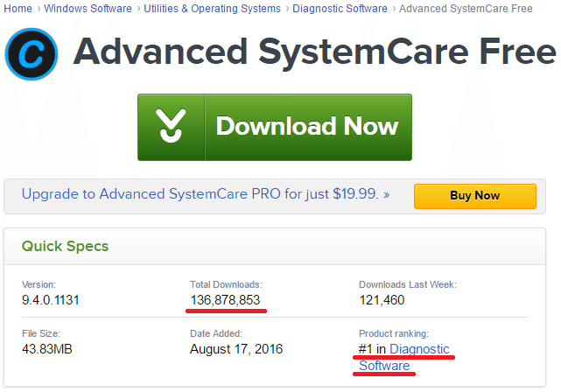Click the chevron after Home breadcrumb

tap(39, 9)
